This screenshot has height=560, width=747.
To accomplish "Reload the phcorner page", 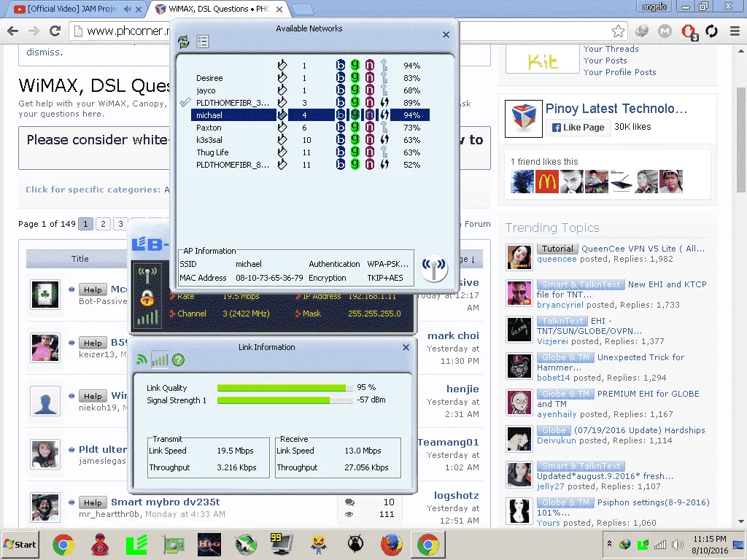I will (55, 31).
